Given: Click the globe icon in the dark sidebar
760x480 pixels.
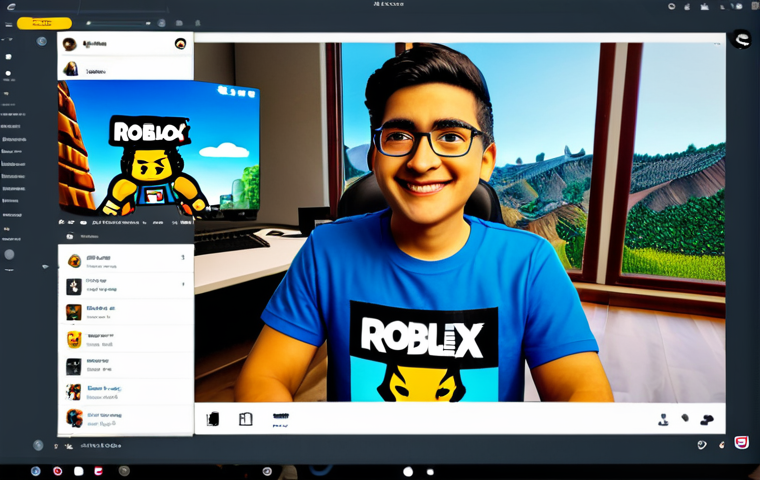Looking at the screenshot, I should coord(42,41).
